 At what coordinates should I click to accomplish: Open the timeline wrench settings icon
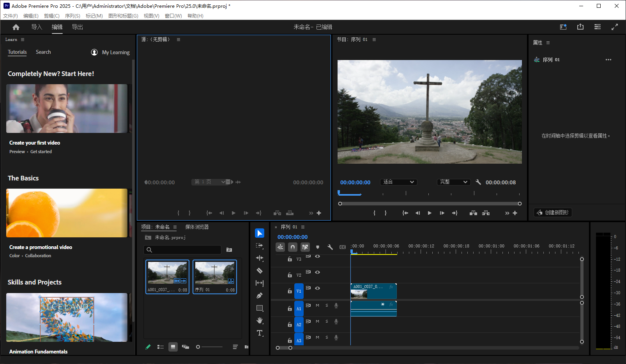[x=330, y=247]
